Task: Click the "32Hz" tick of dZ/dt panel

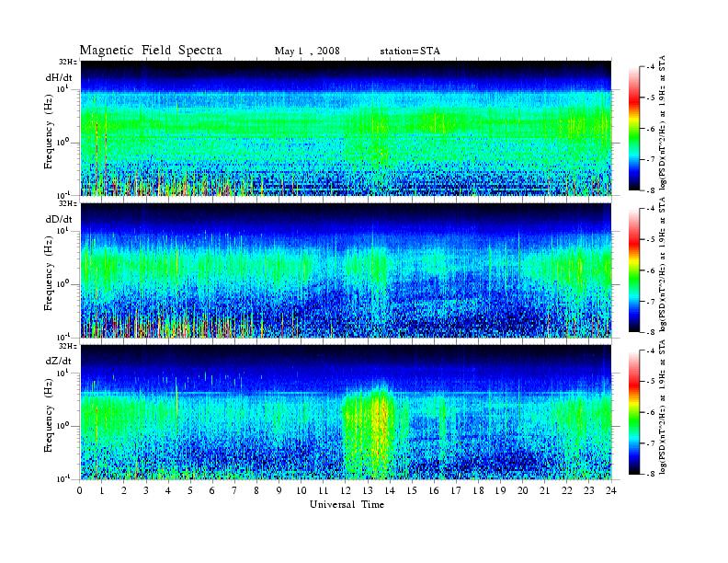Action: pos(67,346)
